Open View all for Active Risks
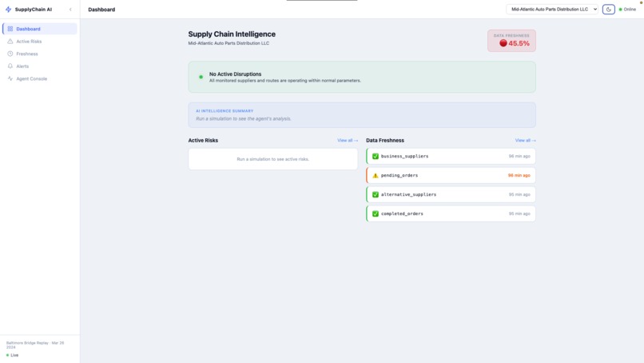The width and height of the screenshot is (644, 363). pos(348,140)
